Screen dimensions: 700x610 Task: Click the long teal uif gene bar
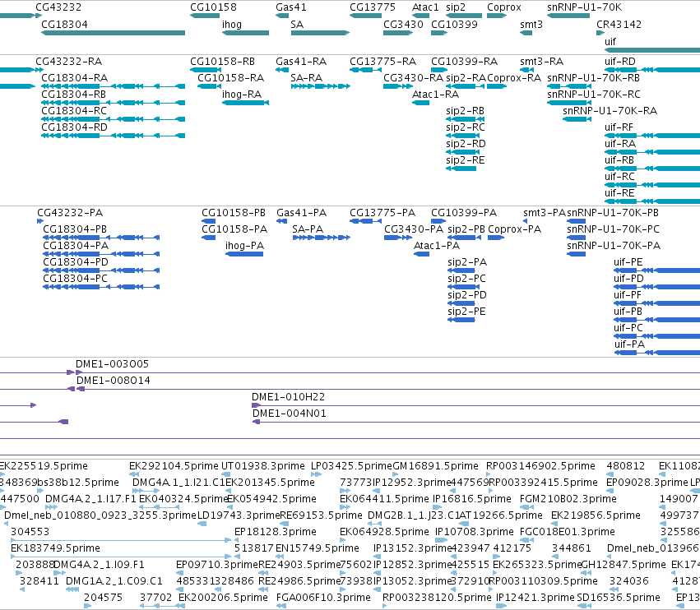click(x=652, y=50)
